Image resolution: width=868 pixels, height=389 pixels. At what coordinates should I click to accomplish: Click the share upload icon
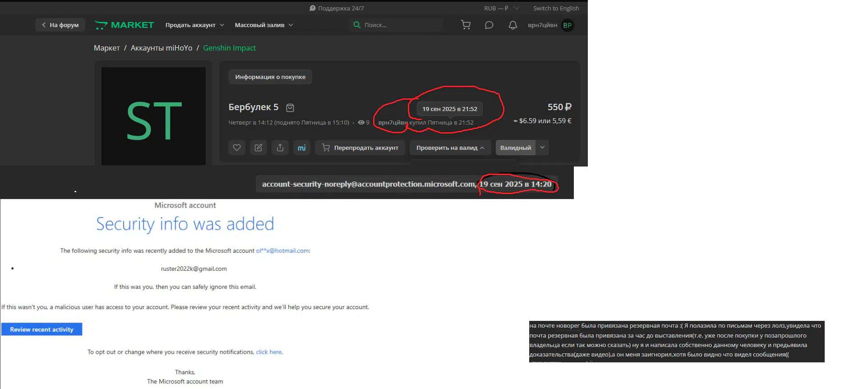280,148
